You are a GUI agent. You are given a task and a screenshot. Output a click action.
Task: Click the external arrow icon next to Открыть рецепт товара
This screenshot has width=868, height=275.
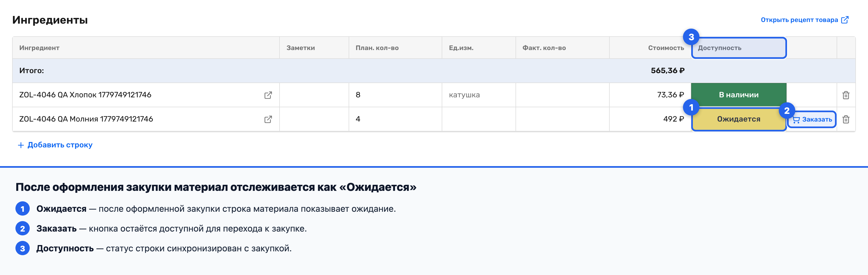coord(845,20)
